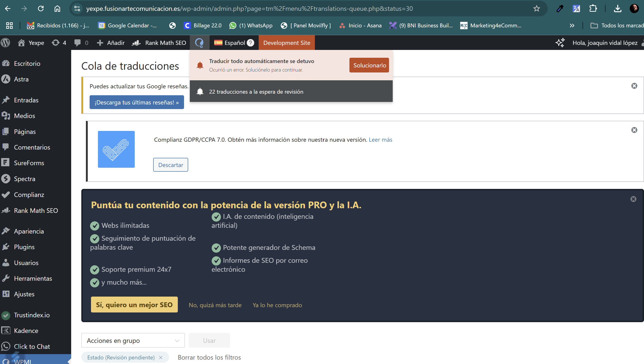
Task: Click the AI sparkle icon near greeting
Action: [x=560, y=43]
